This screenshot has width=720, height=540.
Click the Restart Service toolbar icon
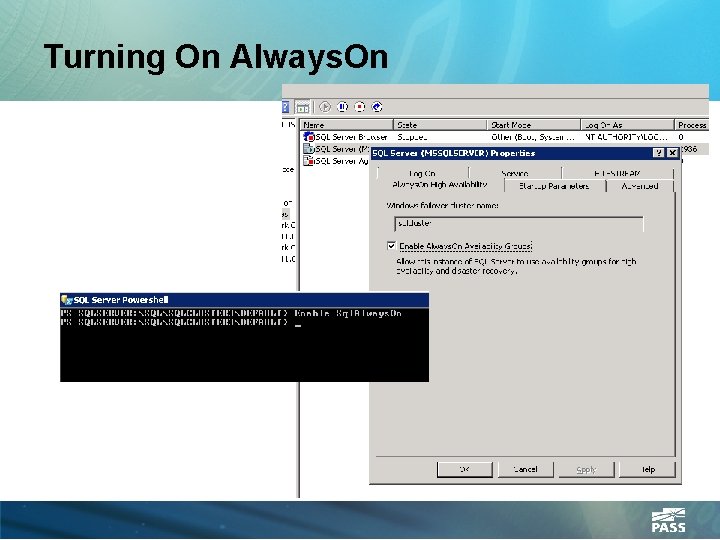click(x=377, y=107)
